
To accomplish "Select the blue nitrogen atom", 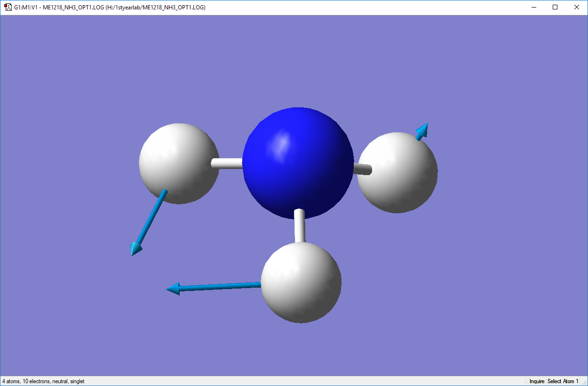I will coord(298,163).
